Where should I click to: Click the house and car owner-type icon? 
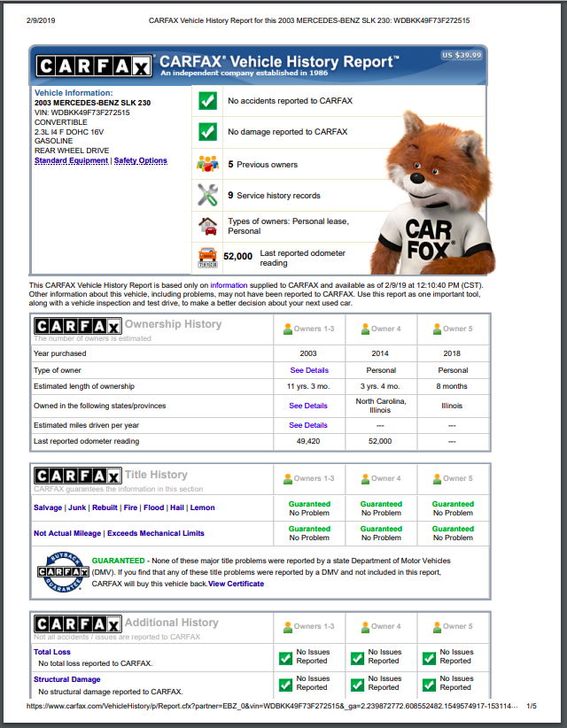207,226
